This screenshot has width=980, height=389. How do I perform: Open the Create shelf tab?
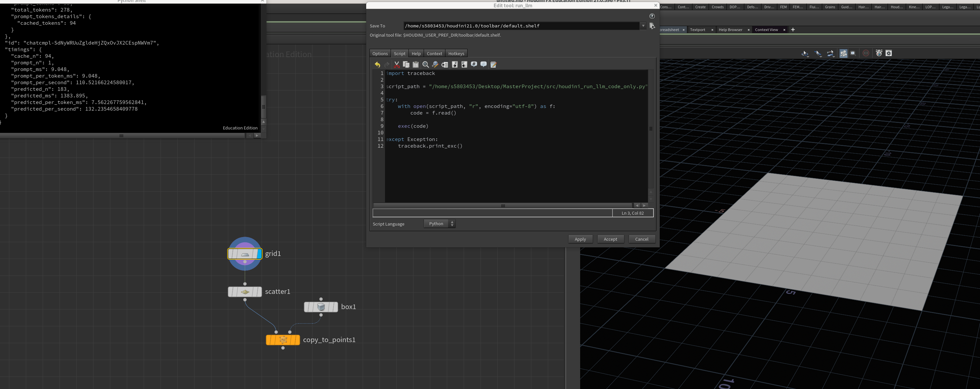700,7
